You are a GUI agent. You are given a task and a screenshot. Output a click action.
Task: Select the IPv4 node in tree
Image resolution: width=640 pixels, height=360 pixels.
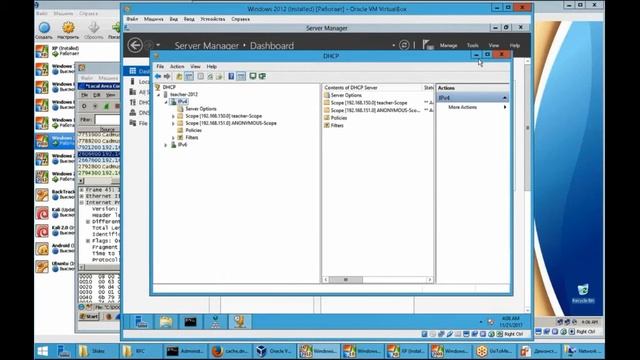(x=182, y=101)
